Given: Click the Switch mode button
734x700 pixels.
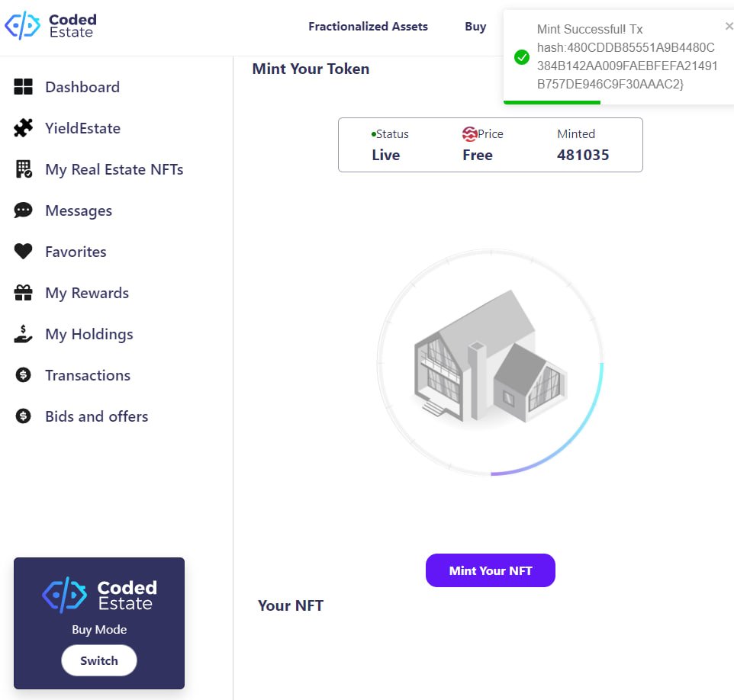Looking at the screenshot, I should click(99, 660).
